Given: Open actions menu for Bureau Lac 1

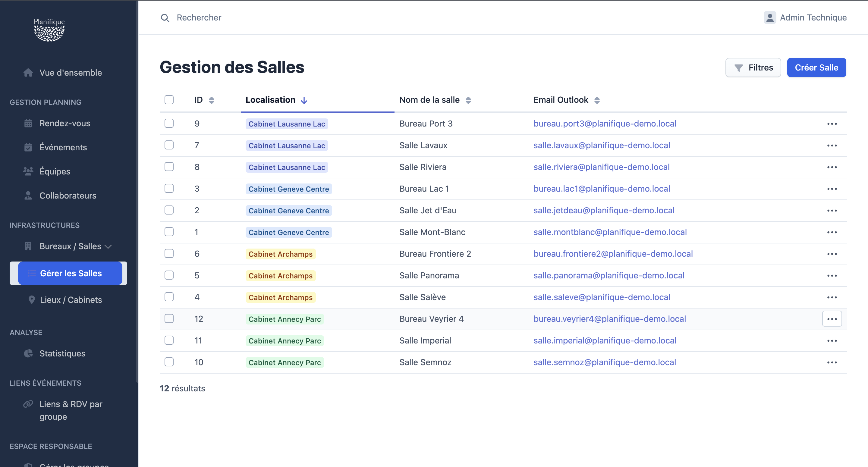Looking at the screenshot, I should coord(832,189).
